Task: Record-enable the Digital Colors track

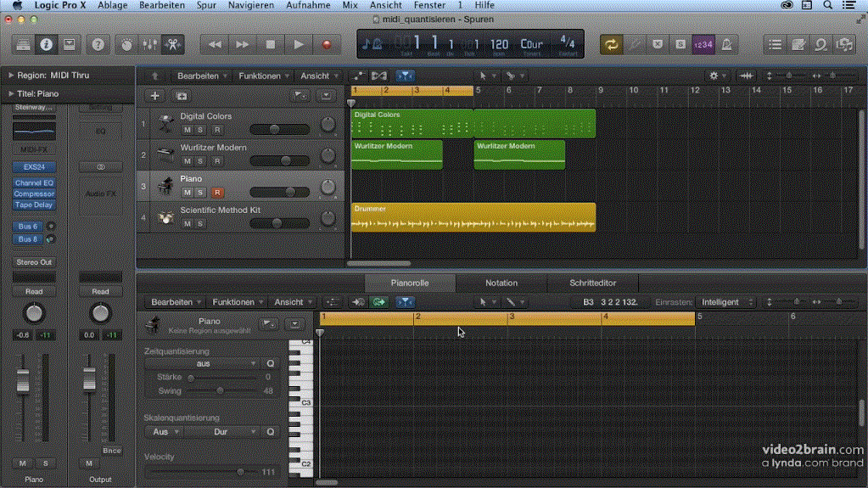Action: [217, 130]
